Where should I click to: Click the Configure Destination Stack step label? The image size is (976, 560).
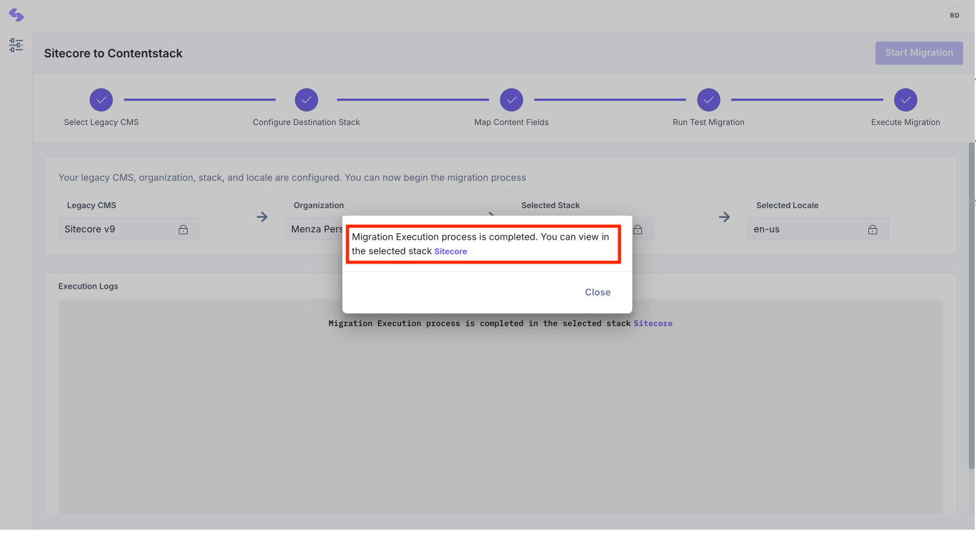click(x=306, y=122)
